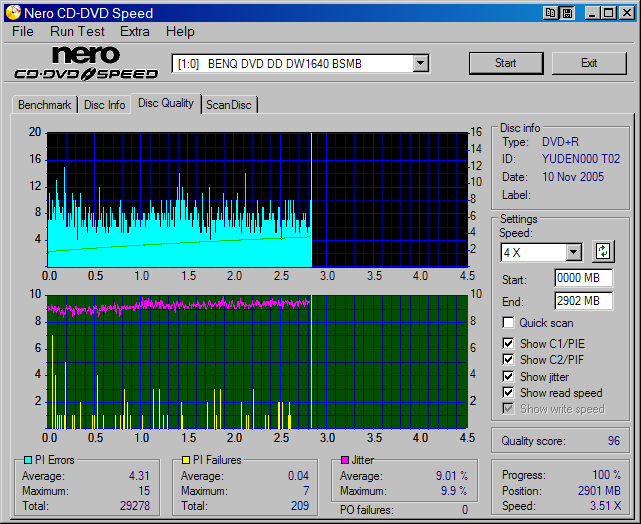Open the Help menu
641x524 pixels.
(x=180, y=31)
